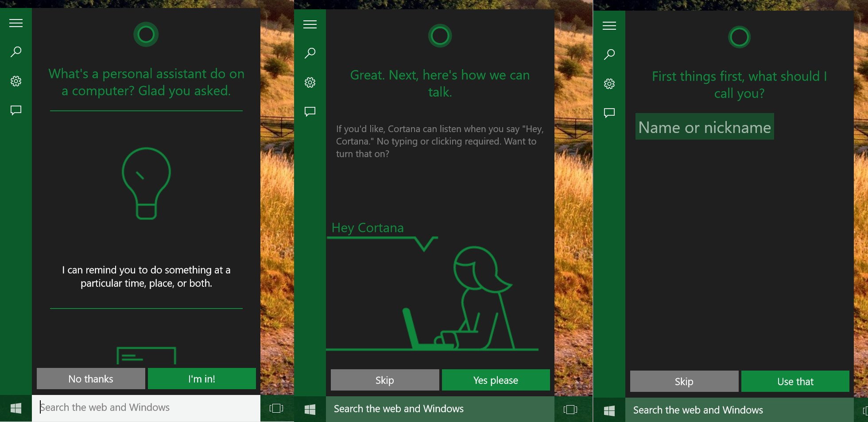Click right taskbar Search the web box
Viewport: 868px width, 422px height.
point(740,410)
